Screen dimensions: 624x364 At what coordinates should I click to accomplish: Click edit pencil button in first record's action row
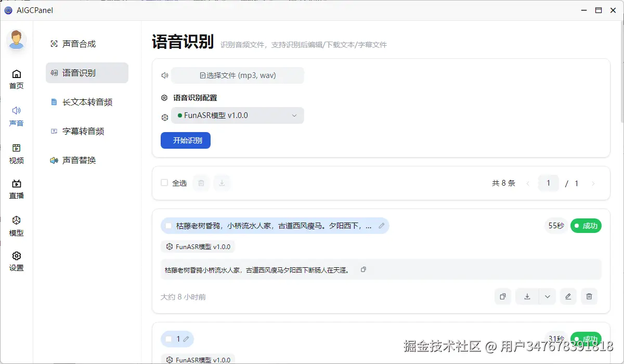(x=568, y=296)
